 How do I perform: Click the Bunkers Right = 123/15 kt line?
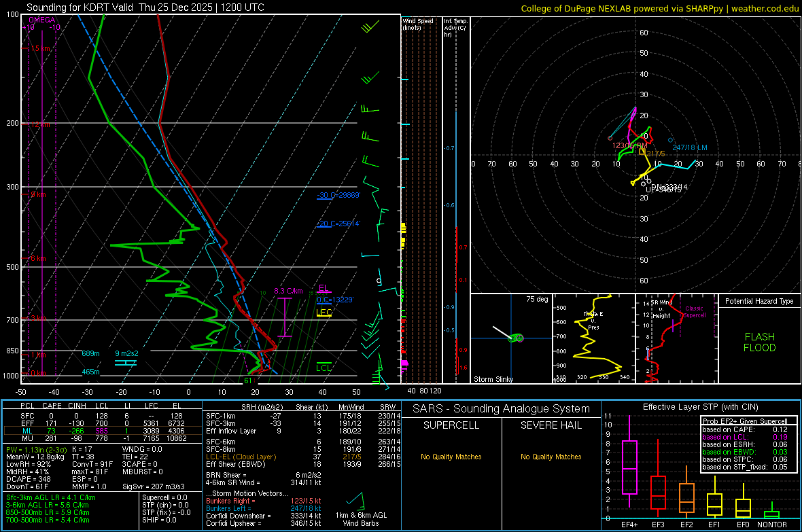[264, 501]
